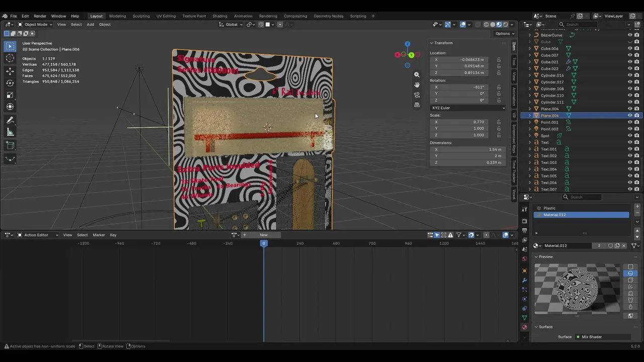Set material preview to Cube shape
Screen dimensions: 644x362
tap(630, 280)
